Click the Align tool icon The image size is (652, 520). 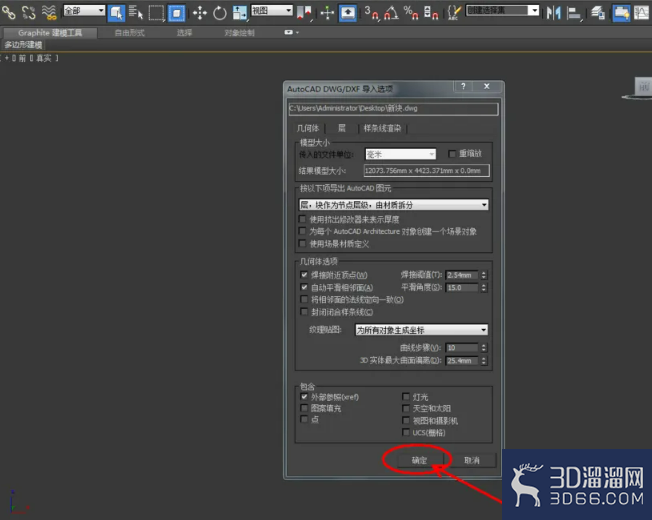point(574,13)
